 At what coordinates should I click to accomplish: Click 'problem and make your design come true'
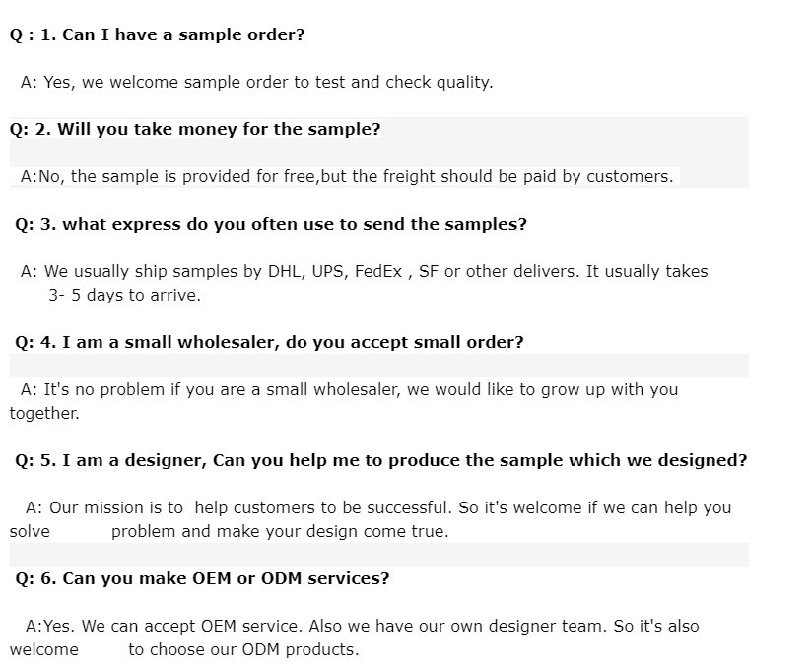(x=280, y=532)
